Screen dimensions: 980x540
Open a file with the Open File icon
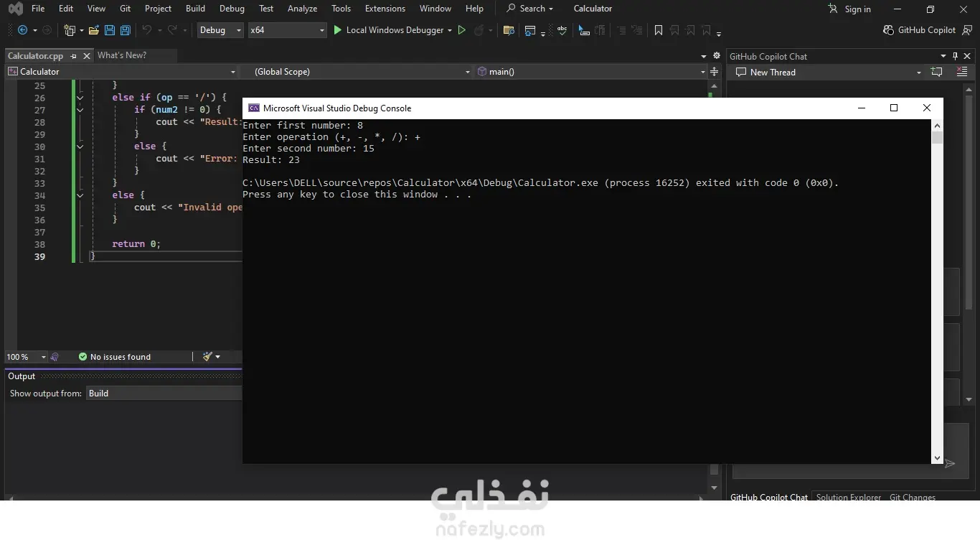[x=94, y=30]
